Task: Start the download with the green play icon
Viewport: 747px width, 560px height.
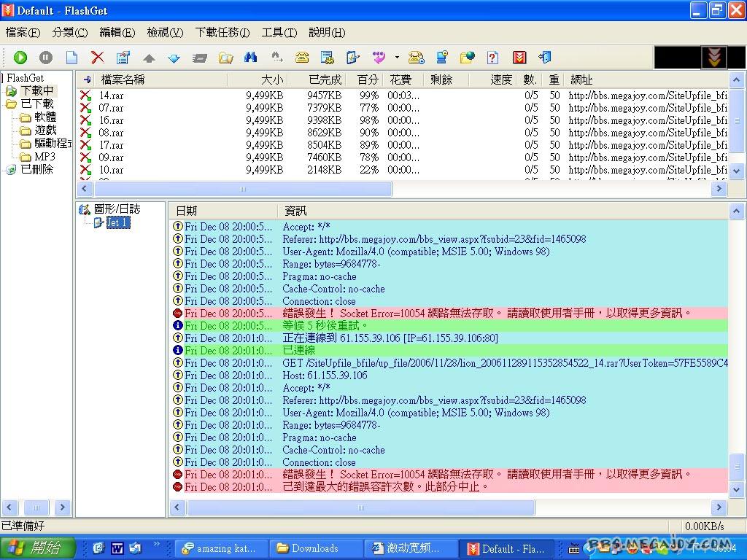Action: pos(20,58)
